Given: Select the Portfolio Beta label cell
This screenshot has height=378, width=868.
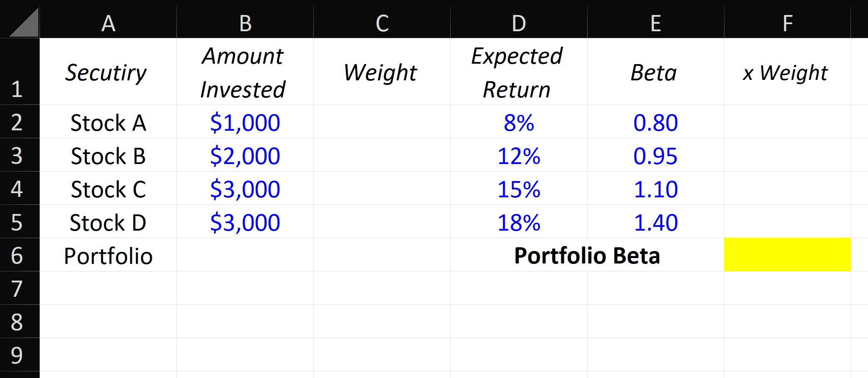Looking at the screenshot, I should (x=518, y=256).
